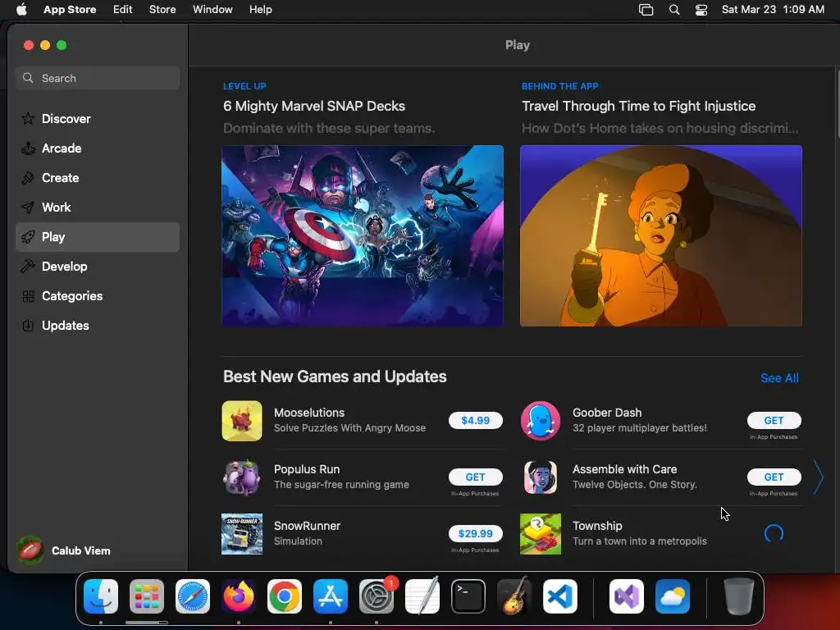Open Launchpad from the Dock
840x630 pixels.
pos(147,596)
